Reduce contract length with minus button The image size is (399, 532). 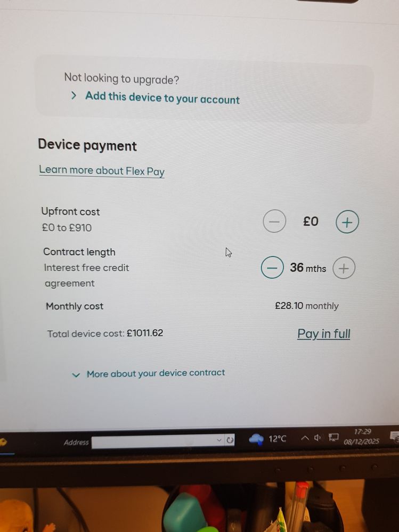pyautogui.click(x=272, y=267)
